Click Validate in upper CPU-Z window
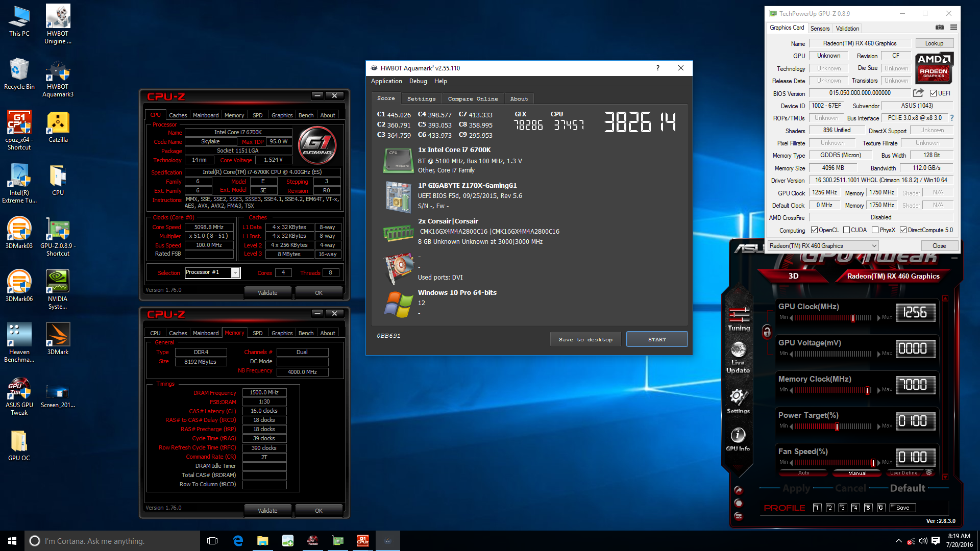The height and width of the screenshot is (551, 980). pos(267,293)
